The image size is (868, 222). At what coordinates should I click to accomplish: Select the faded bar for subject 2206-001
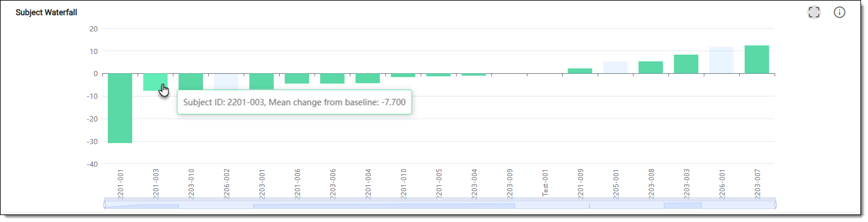[x=722, y=60]
